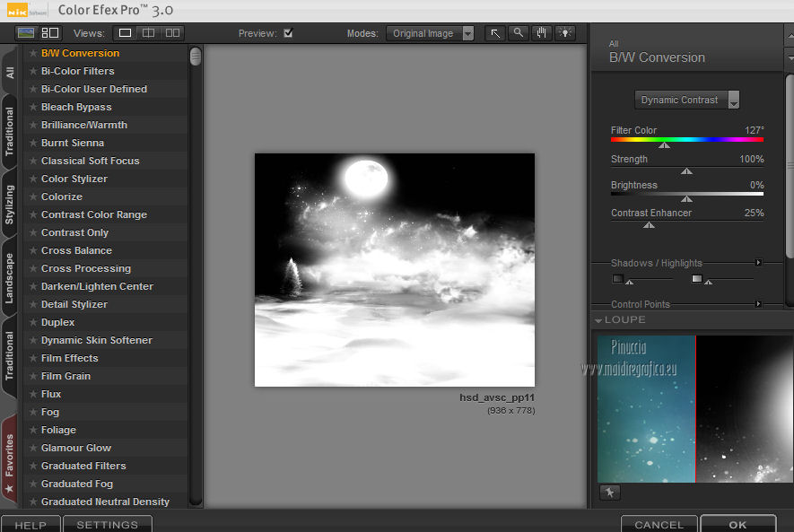This screenshot has width=794, height=532.
Task: Open the Favorites tab
Action: tap(10, 456)
